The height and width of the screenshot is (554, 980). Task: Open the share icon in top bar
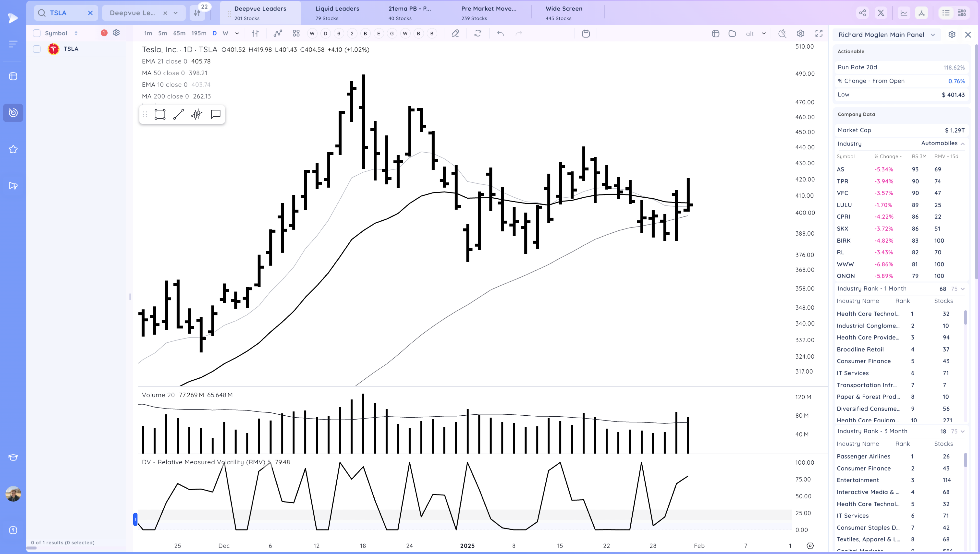click(862, 13)
